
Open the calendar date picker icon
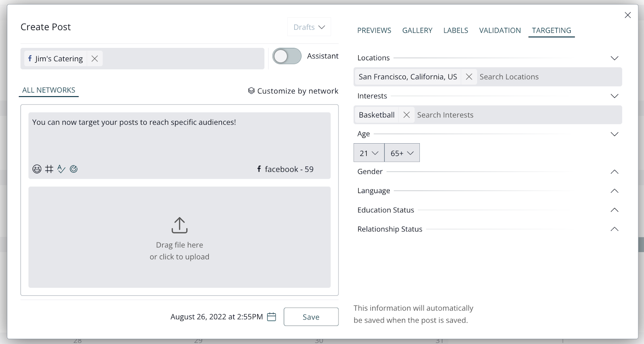coord(272,317)
